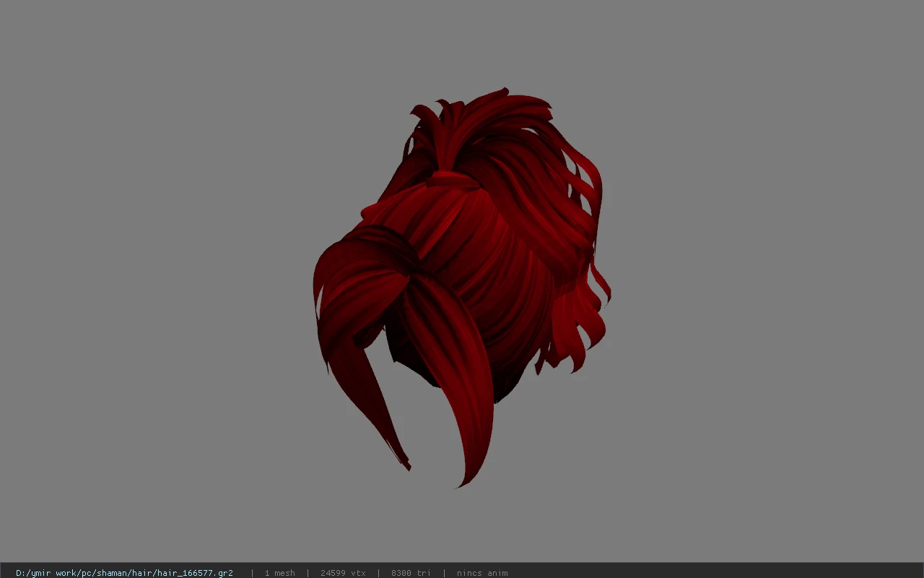This screenshot has width=924, height=578.
Task: Click the 'nincs anim' status entry
Action: tap(482, 573)
